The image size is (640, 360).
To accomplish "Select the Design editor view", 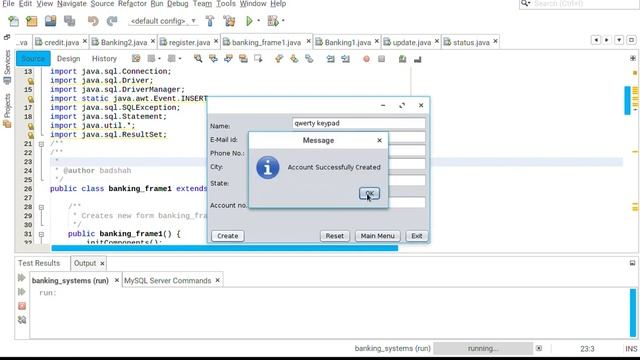I will click(x=68, y=59).
